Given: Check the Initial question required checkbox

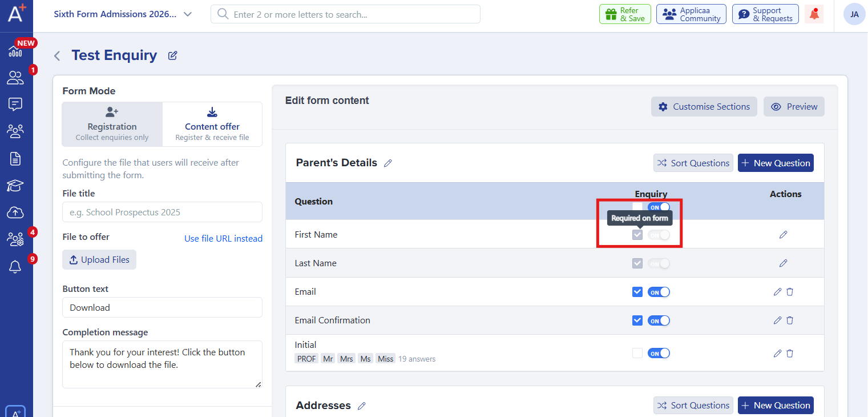Looking at the screenshot, I should tap(637, 354).
